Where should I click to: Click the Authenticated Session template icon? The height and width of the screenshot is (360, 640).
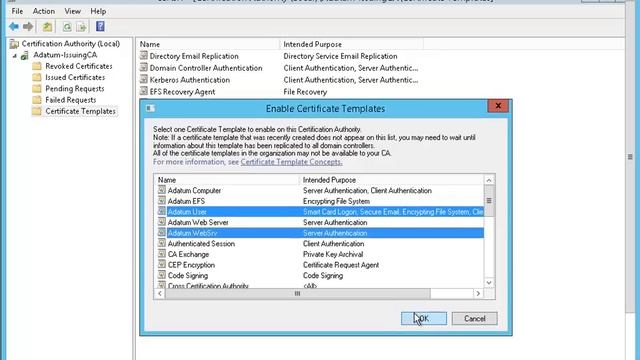(x=162, y=243)
